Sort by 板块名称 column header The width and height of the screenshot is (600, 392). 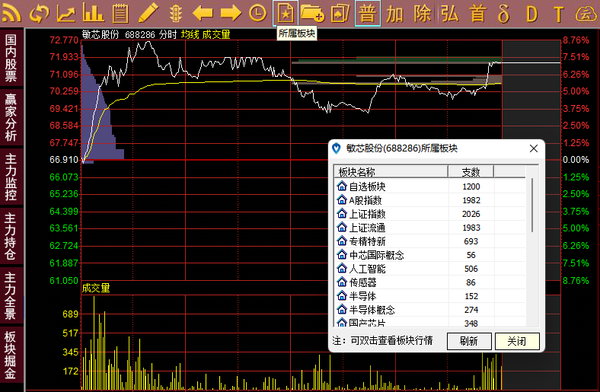391,172
